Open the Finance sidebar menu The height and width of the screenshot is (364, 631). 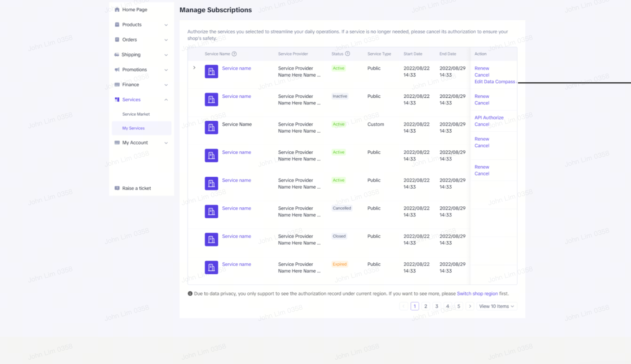click(x=131, y=85)
